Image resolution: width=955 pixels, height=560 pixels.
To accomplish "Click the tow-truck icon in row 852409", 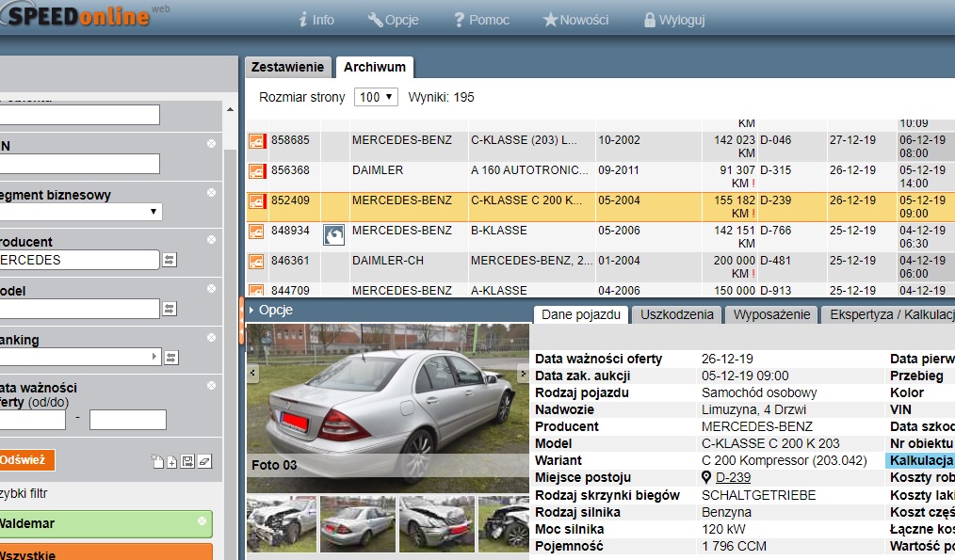I will click(x=256, y=200).
